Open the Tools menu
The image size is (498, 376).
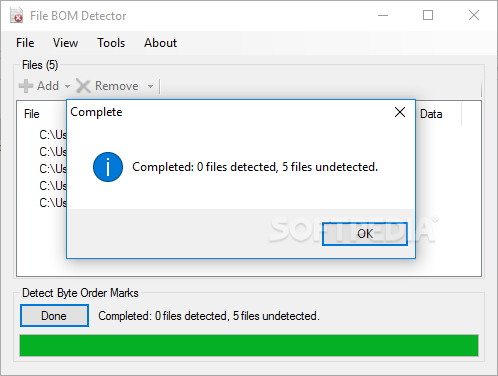111,43
